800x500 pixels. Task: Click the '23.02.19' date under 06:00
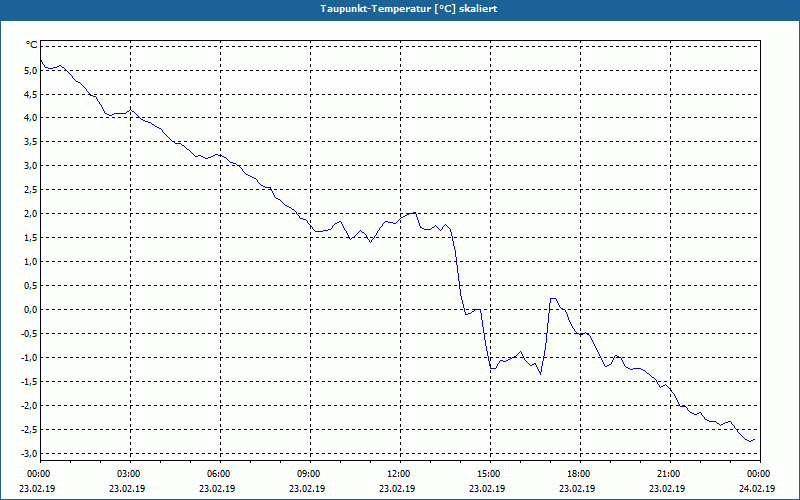click(217, 488)
